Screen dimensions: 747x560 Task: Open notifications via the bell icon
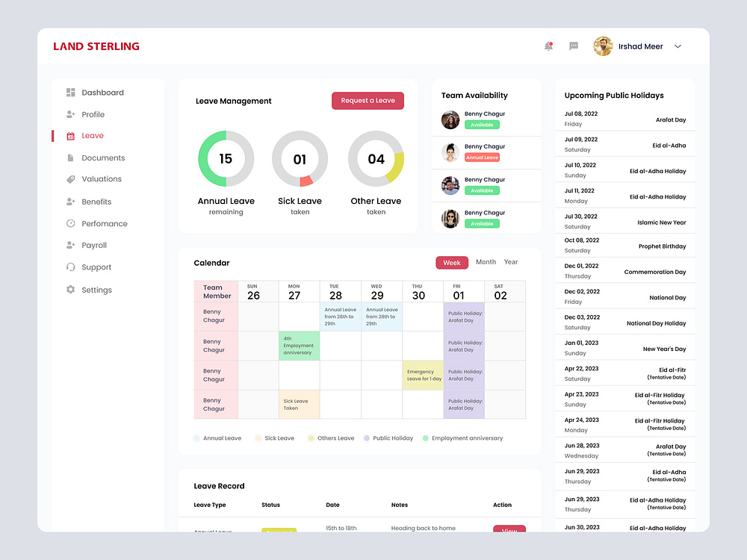tap(548, 46)
